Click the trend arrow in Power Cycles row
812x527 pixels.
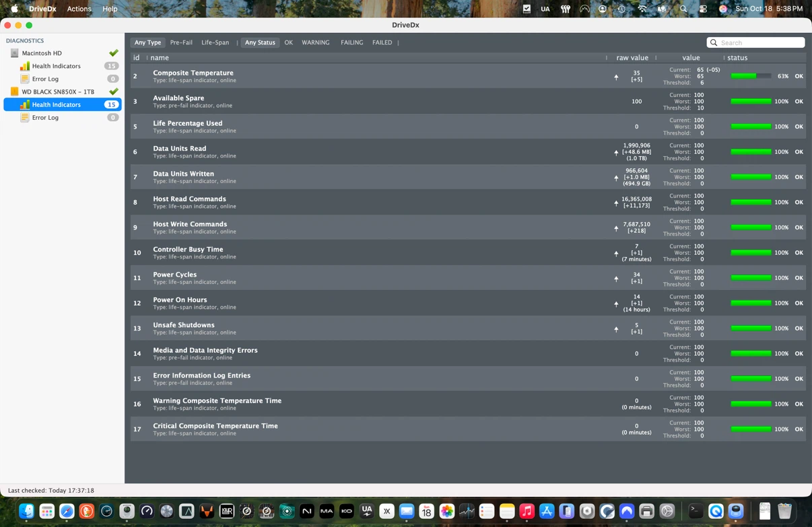[616, 278]
